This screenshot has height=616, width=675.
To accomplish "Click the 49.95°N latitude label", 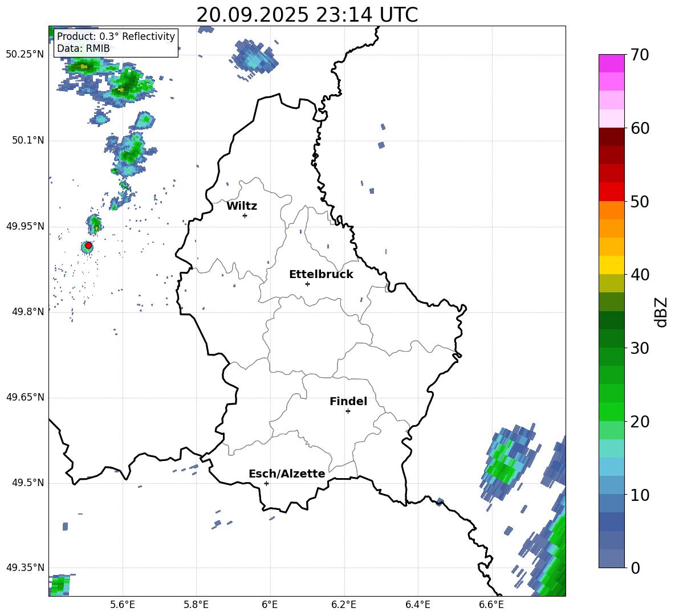I will (x=25, y=226).
